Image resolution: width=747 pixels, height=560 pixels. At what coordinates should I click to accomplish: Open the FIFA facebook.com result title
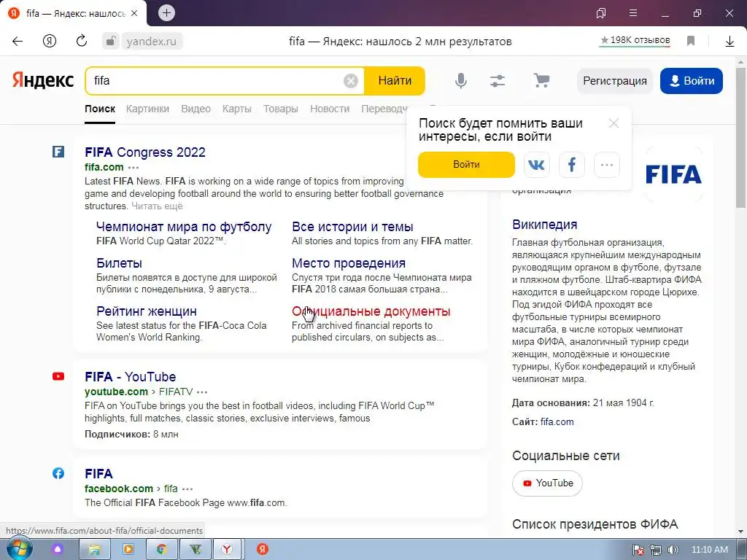point(98,474)
